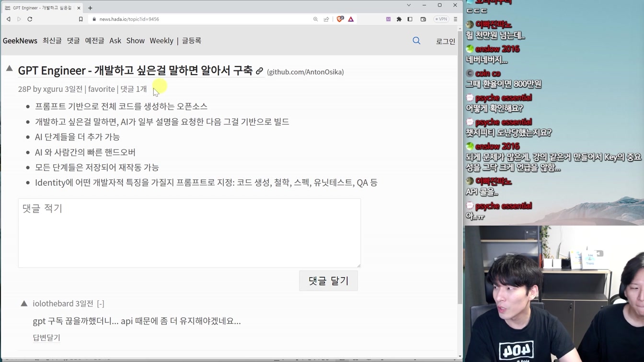Open the Brave Rewards triangle icon

[x=351, y=19]
